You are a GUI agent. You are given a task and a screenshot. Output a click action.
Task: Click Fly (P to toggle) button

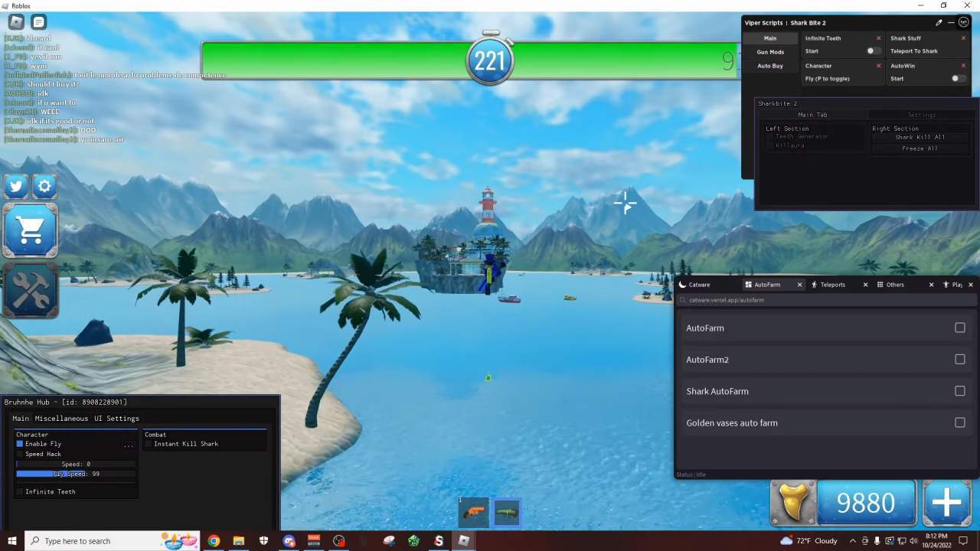(x=828, y=79)
